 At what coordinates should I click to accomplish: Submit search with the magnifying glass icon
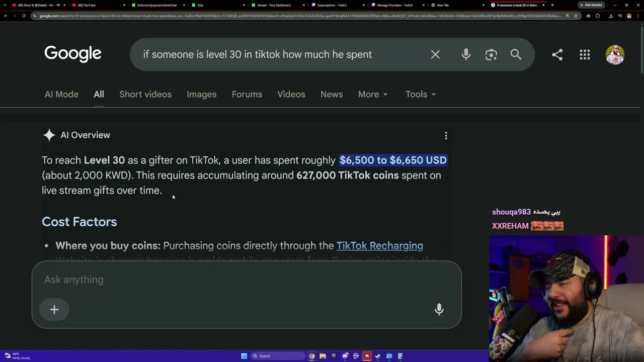[x=516, y=54]
